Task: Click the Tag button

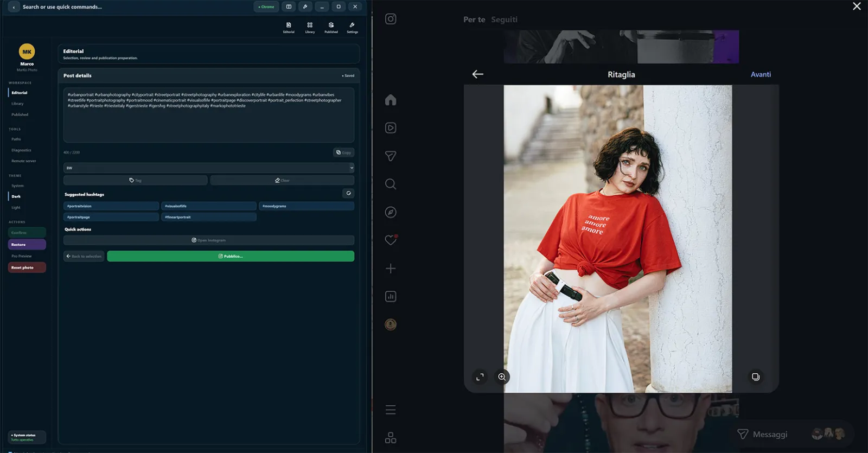Action: tap(135, 180)
